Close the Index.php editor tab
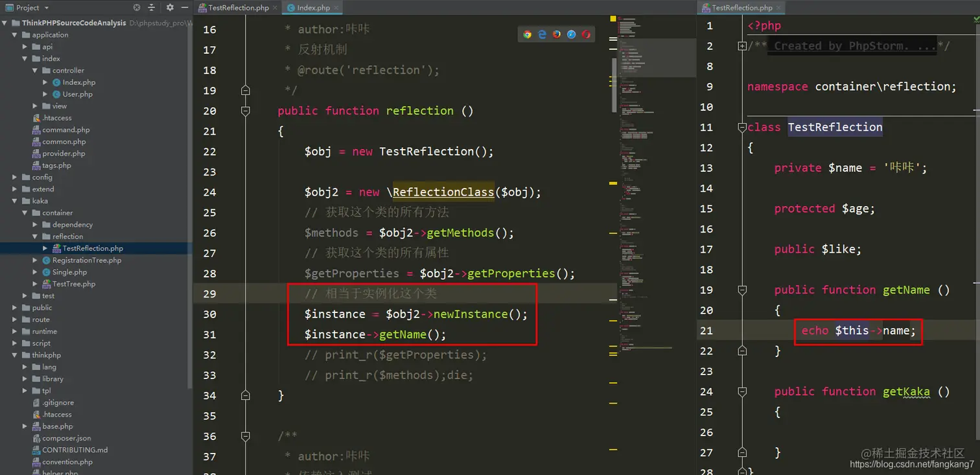980x475 pixels. tap(336, 8)
